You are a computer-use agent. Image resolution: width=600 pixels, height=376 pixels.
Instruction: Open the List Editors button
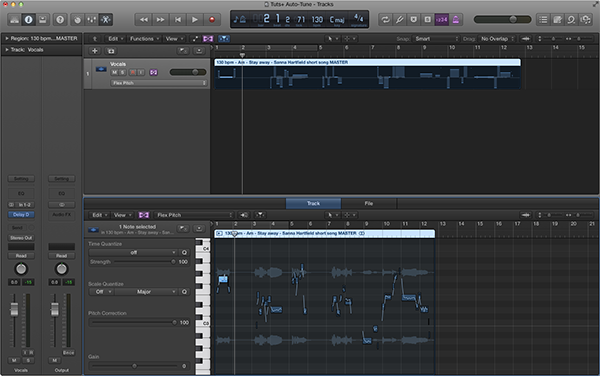[x=543, y=20]
